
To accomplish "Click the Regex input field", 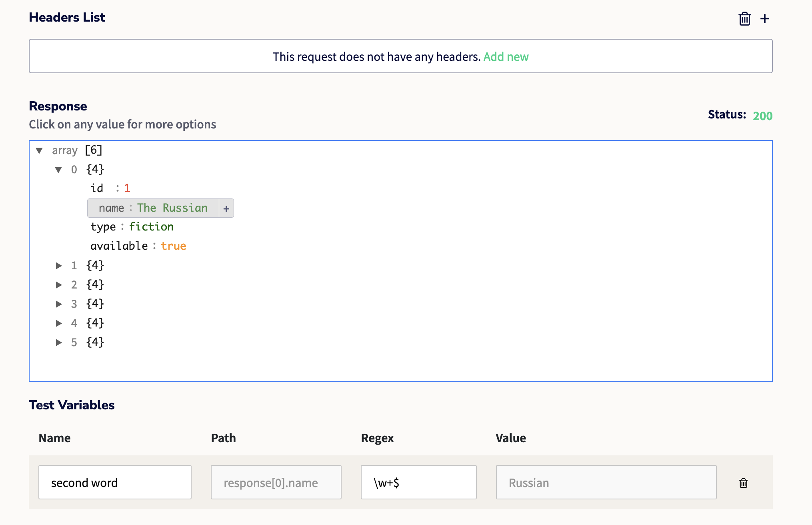I will click(418, 483).
